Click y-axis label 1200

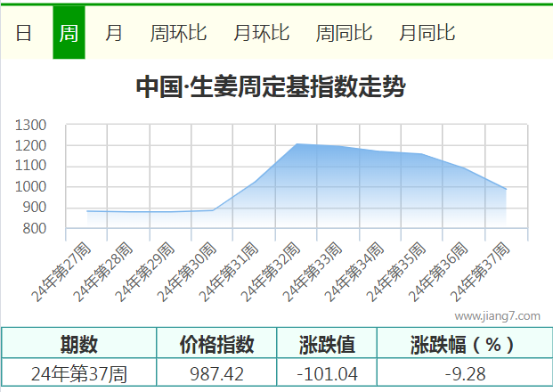30,146
